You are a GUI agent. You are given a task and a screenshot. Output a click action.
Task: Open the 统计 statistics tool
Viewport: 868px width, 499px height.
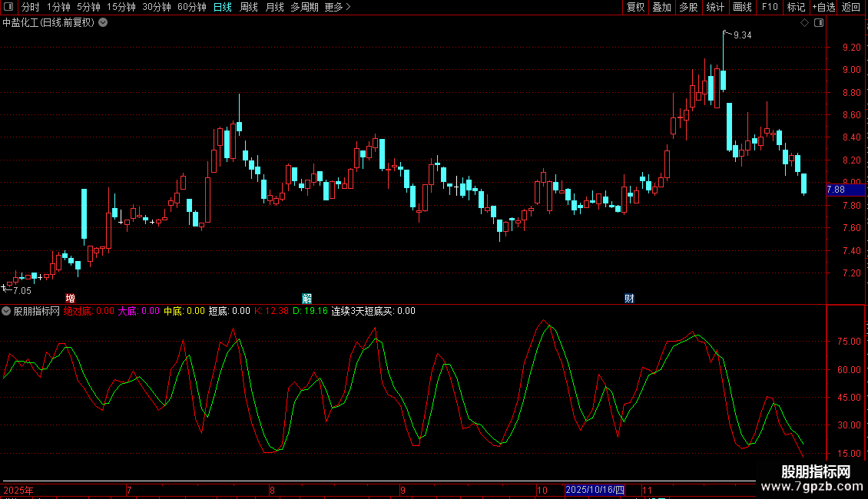pyautogui.click(x=715, y=7)
